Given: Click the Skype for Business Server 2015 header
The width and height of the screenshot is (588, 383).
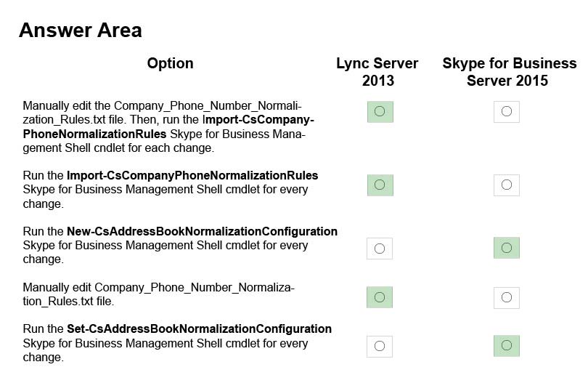Looking at the screenshot, I should 510,72.
